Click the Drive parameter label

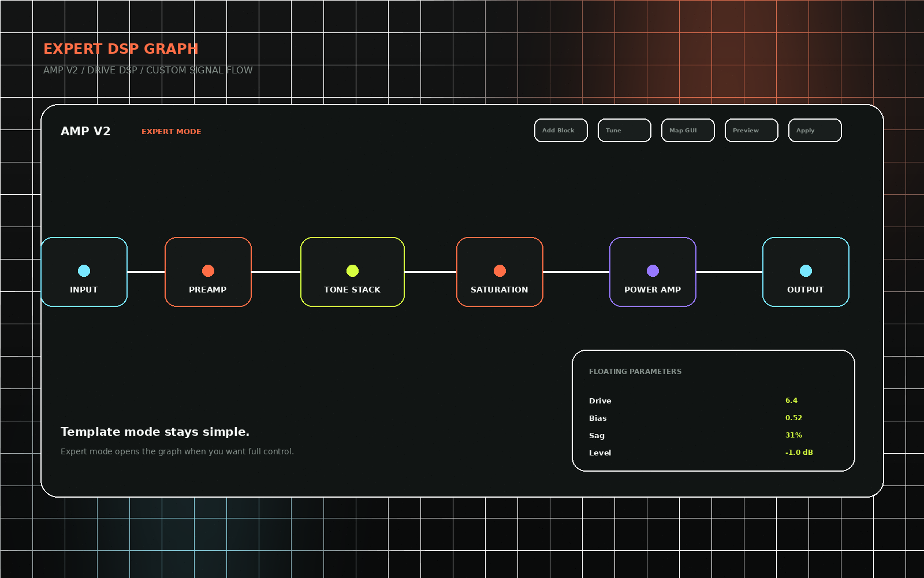(600, 401)
